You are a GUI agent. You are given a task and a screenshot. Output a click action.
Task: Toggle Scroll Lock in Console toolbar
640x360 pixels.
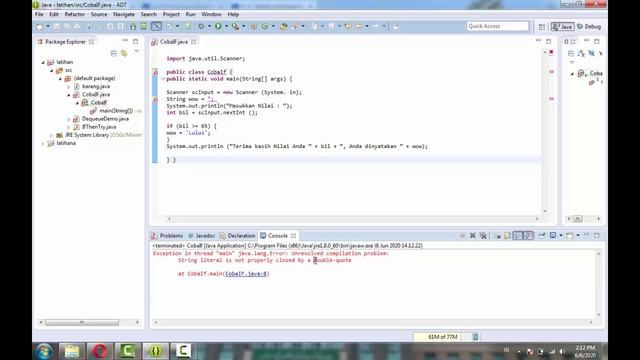[507, 236]
